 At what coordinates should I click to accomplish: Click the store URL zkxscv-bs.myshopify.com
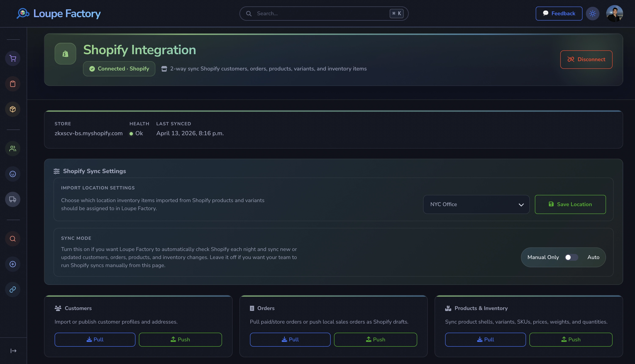click(88, 133)
